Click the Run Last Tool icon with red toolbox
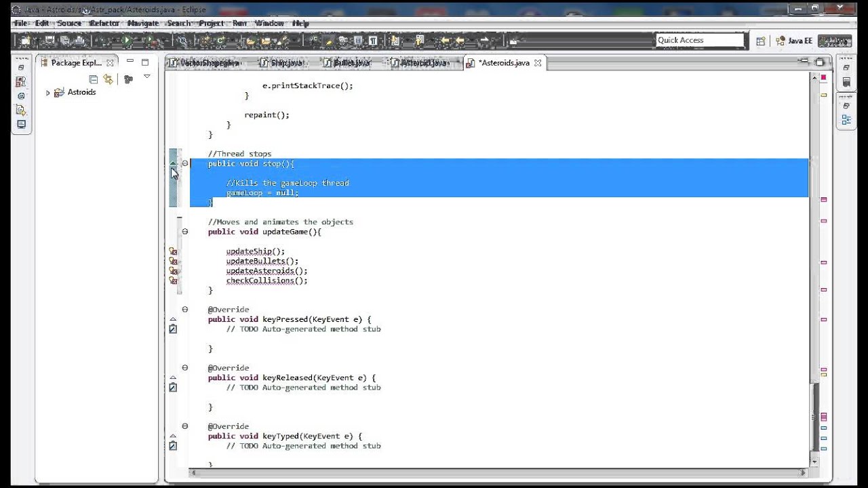 152,41
